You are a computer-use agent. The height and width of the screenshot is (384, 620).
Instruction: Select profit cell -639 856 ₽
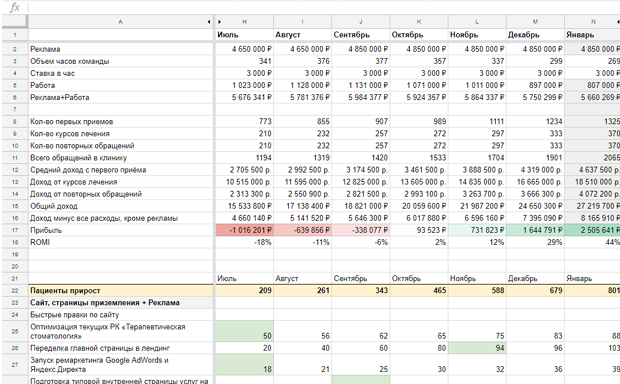(x=302, y=230)
